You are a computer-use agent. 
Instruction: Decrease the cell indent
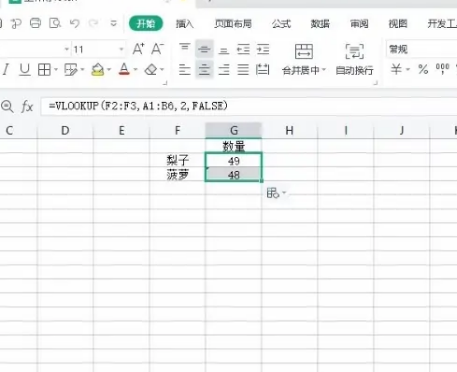[243, 49]
